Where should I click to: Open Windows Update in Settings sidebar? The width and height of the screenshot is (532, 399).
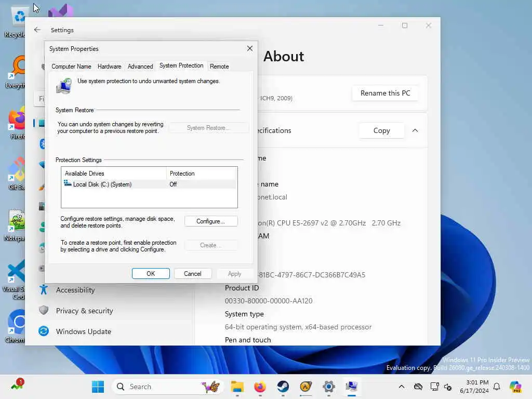84,331
